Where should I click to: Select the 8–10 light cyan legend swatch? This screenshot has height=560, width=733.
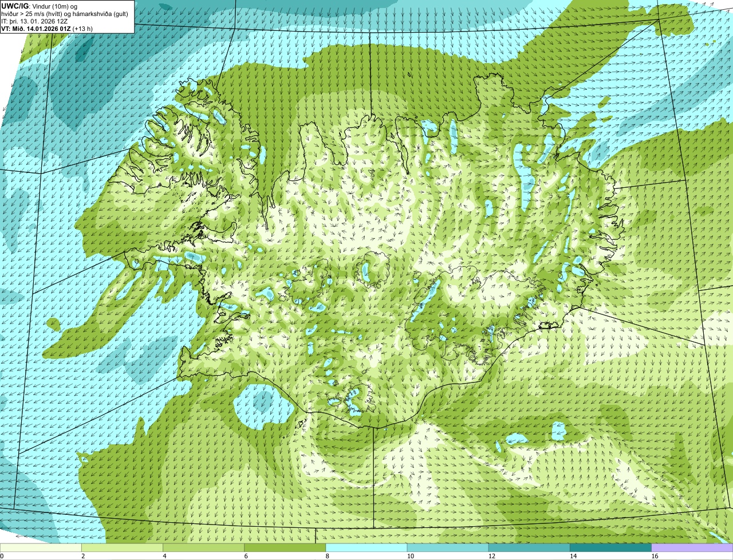(x=367, y=548)
